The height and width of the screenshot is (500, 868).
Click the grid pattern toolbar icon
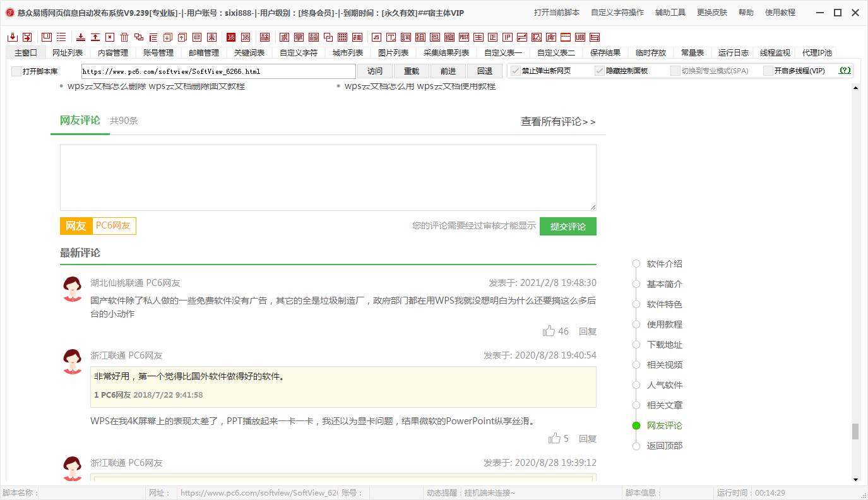(342, 37)
